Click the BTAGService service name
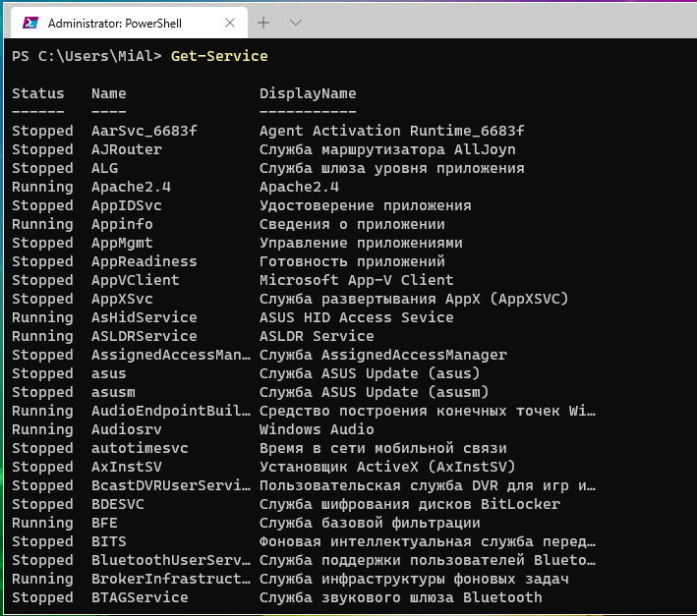Screen dimensions: 697x616 [140, 597]
